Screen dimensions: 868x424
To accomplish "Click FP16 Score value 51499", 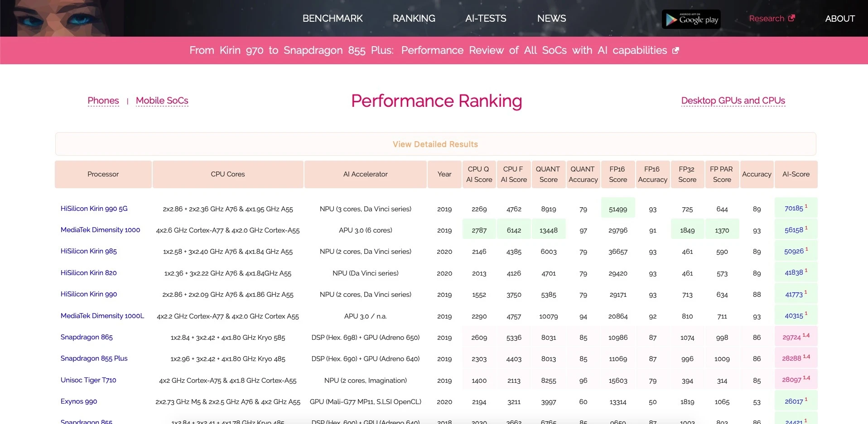I will click(x=618, y=209).
